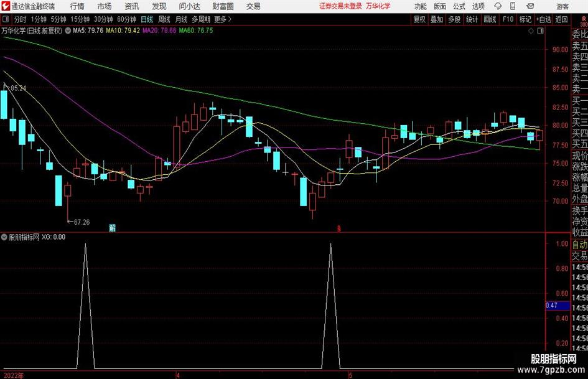Click the 证券交易未登录 login link
This screenshot has height=379, width=588.
tap(340, 6)
